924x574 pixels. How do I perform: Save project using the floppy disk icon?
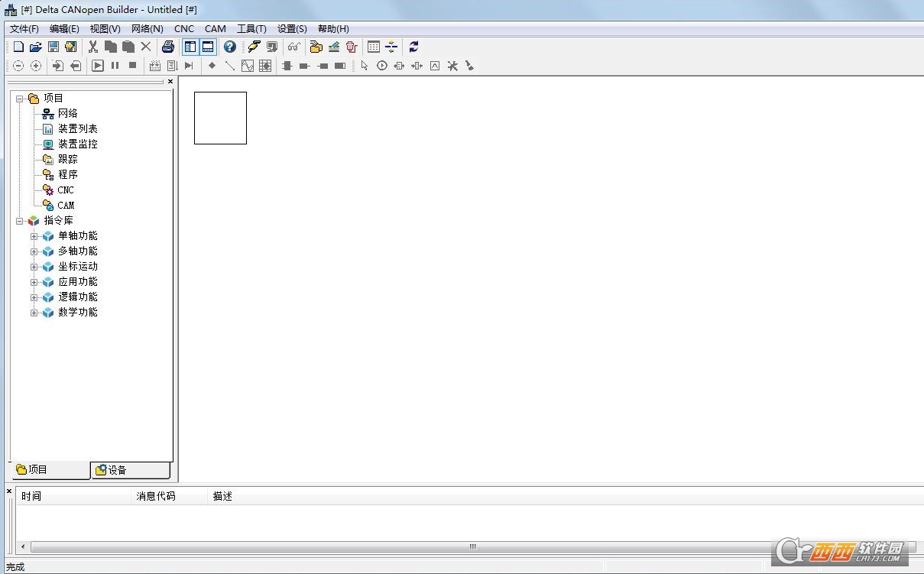53,47
